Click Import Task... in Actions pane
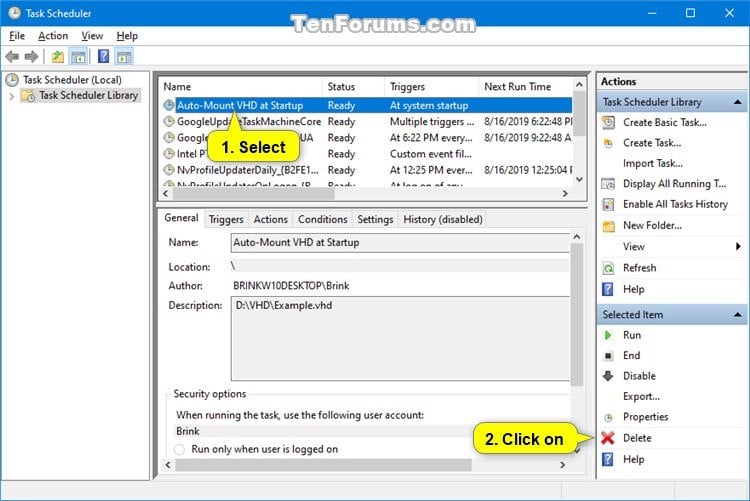750x501 pixels. [653, 164]
